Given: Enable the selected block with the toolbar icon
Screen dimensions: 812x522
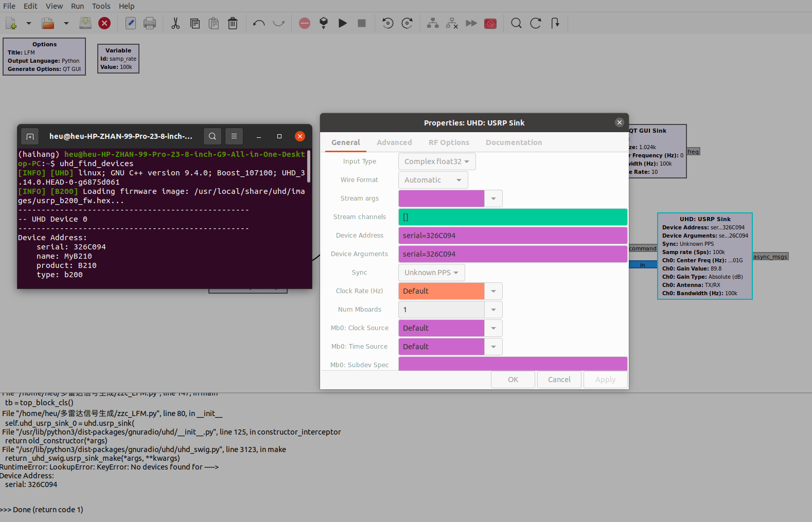Looking at the screenshot, I should click(x=433, y=23).
